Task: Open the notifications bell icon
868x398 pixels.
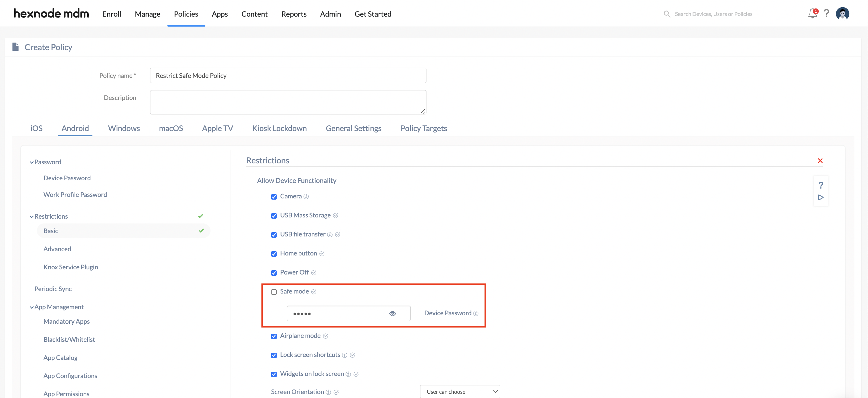Action: point(812,14)
